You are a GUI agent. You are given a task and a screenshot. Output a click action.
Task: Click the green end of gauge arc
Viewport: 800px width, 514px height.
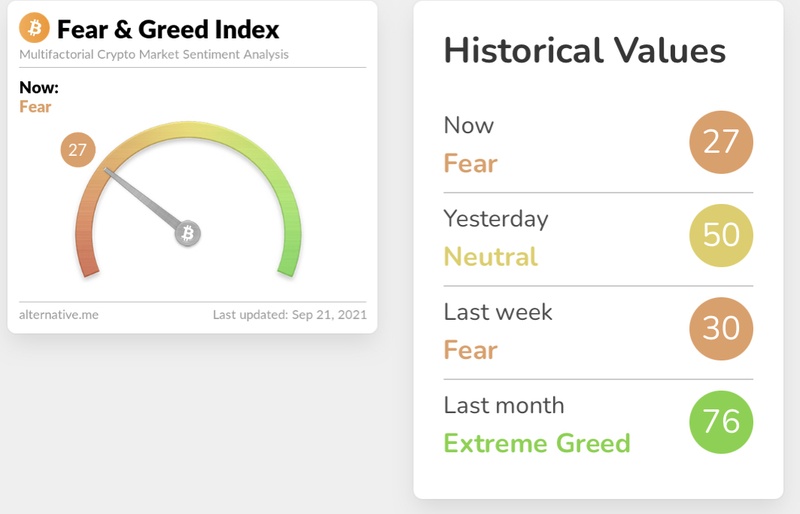click(289, 260)
